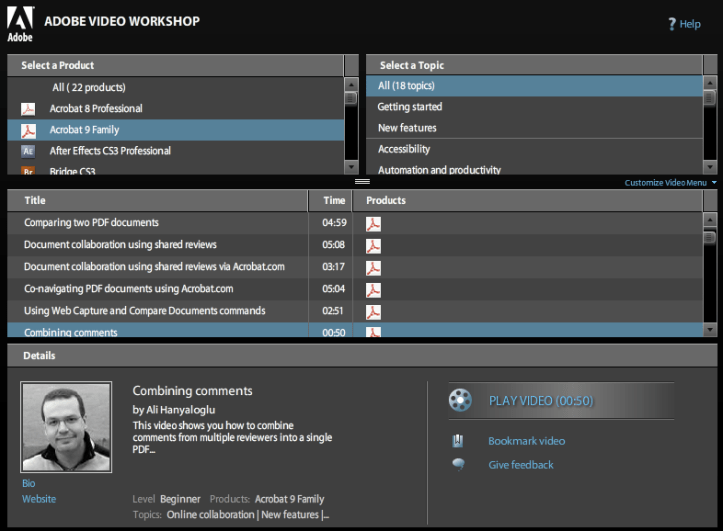The width and height of the screenshot is (723, 531).
Task: Click the video list scrollbar thumb
Action: pos(710,237)
